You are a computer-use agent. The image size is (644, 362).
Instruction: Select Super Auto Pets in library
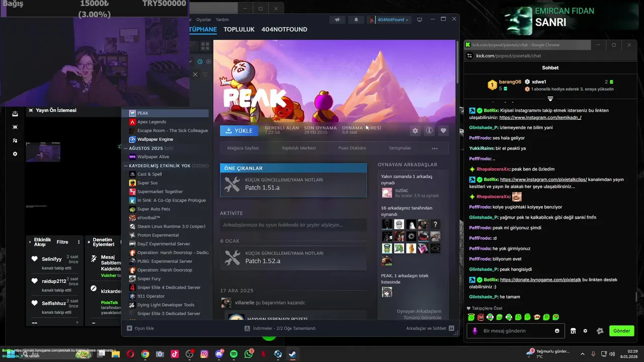166,209
